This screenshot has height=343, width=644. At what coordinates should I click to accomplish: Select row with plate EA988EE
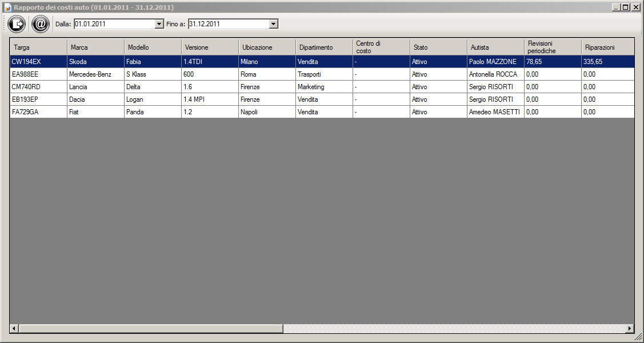tap(322, 74)
